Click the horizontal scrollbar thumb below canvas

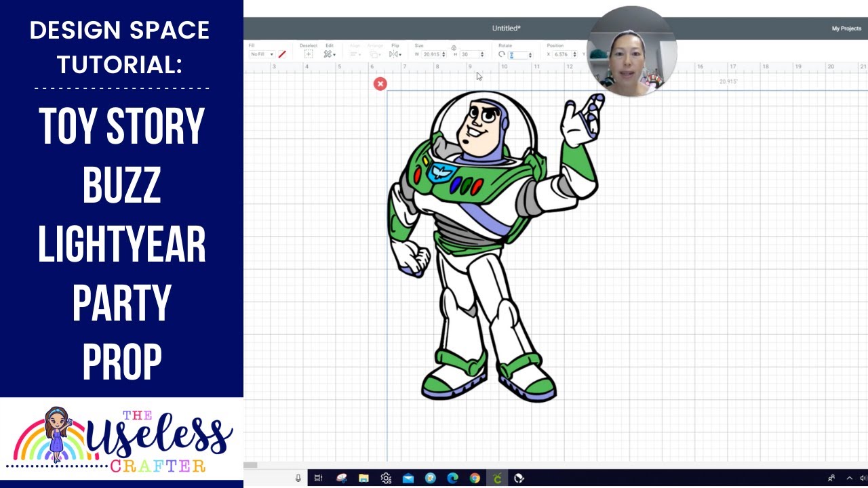pyautogui.click(x=250, y=465)
